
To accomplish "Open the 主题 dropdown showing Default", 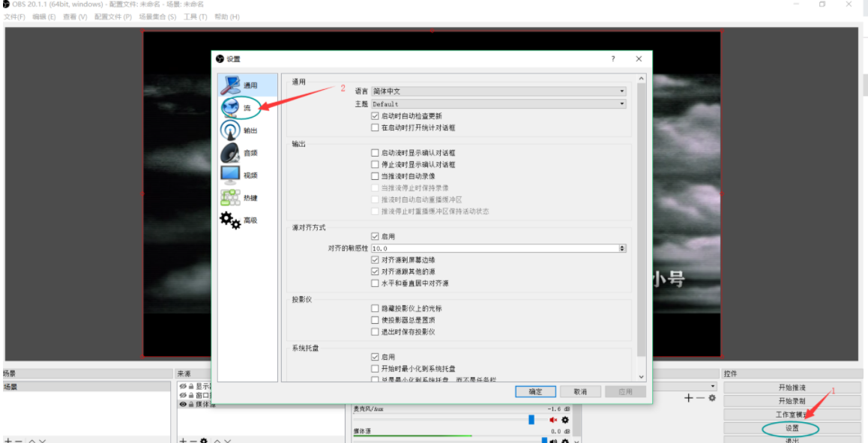I will click(498, 104).
